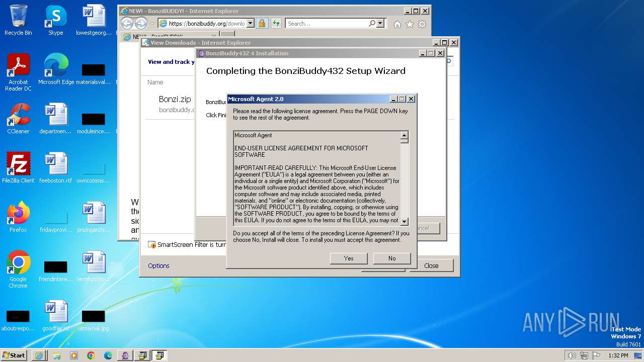This screenshot has width=644, height=362.
Task: Click the bonzibuddy.org address bar
Action: point(207,23)
